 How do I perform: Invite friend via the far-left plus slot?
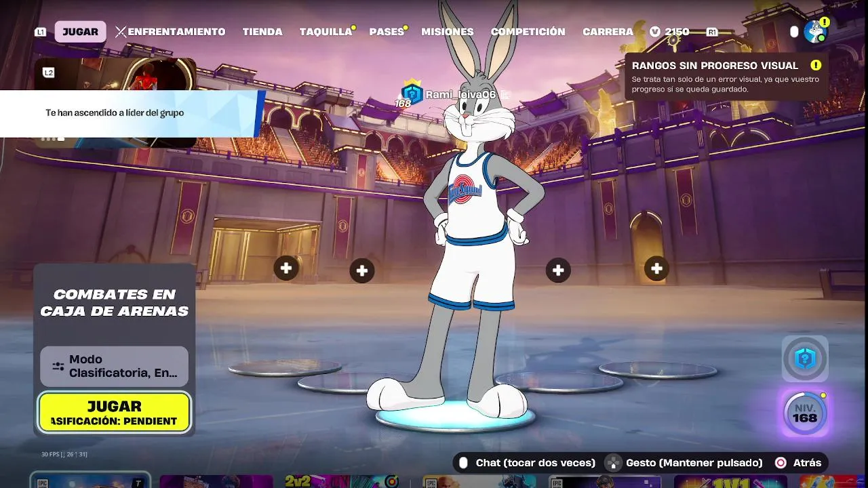[x=286, y=268]
